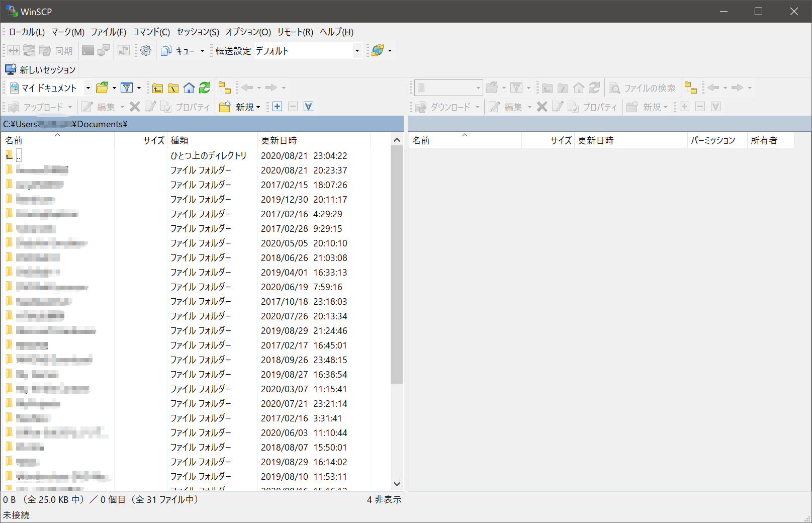Select the ひとつ上のディレクトリ parent row
Screen dimensions: 812x523
pos(196,155)
